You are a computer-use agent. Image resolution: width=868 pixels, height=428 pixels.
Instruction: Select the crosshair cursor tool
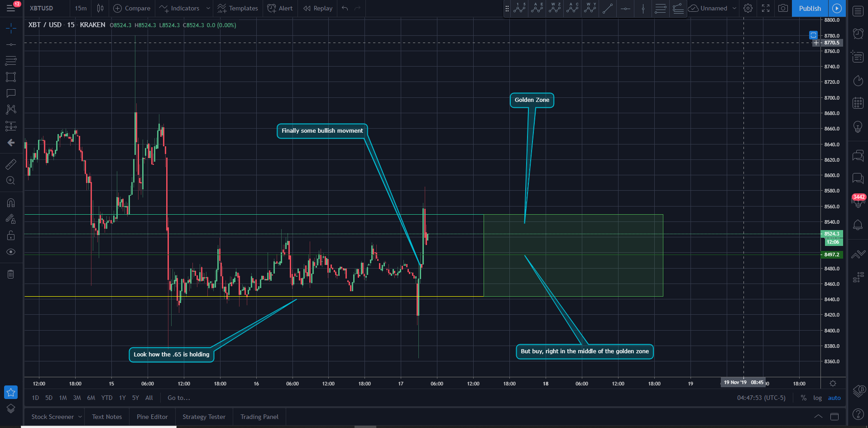(11, 29)
